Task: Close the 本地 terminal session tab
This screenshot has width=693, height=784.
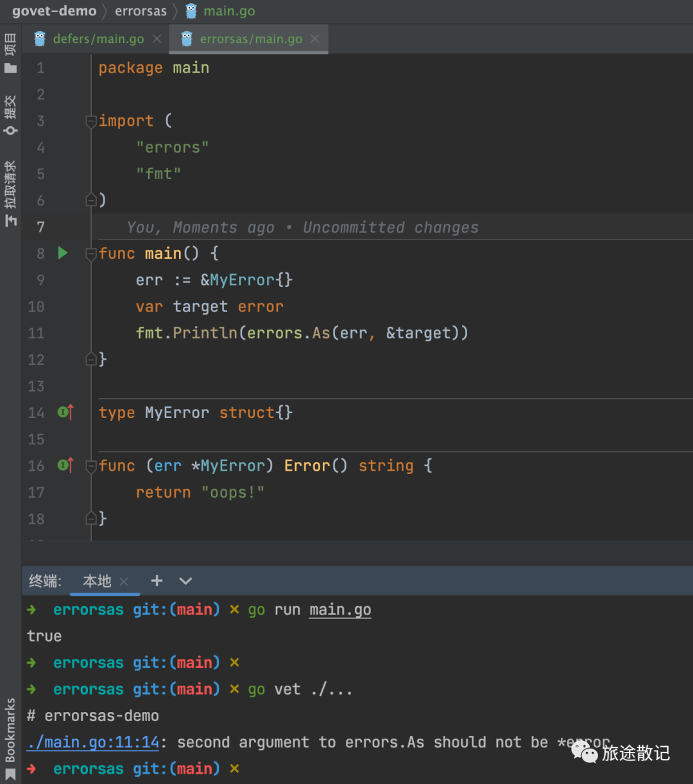Action: pos(124,581)
